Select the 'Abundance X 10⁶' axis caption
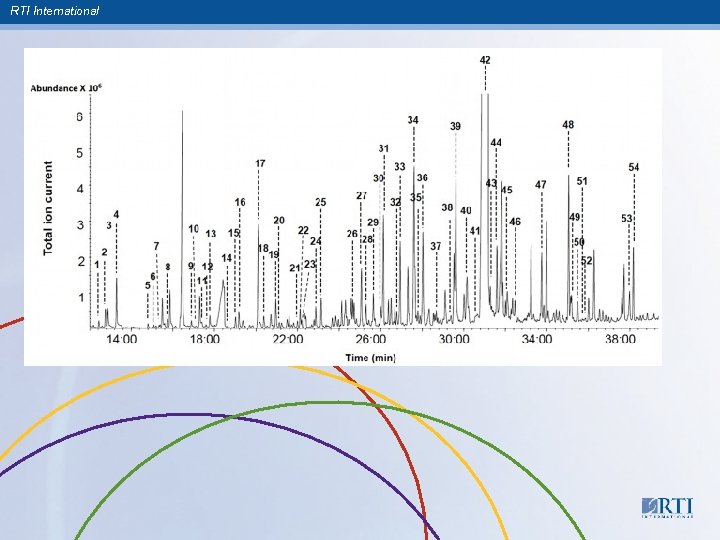 coord(66,88)
